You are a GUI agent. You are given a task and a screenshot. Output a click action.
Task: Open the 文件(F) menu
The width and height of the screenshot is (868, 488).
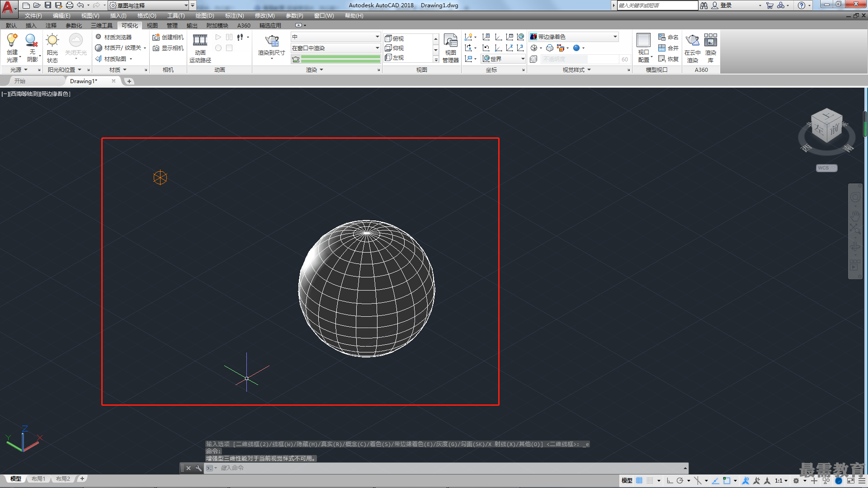[33, 15]
